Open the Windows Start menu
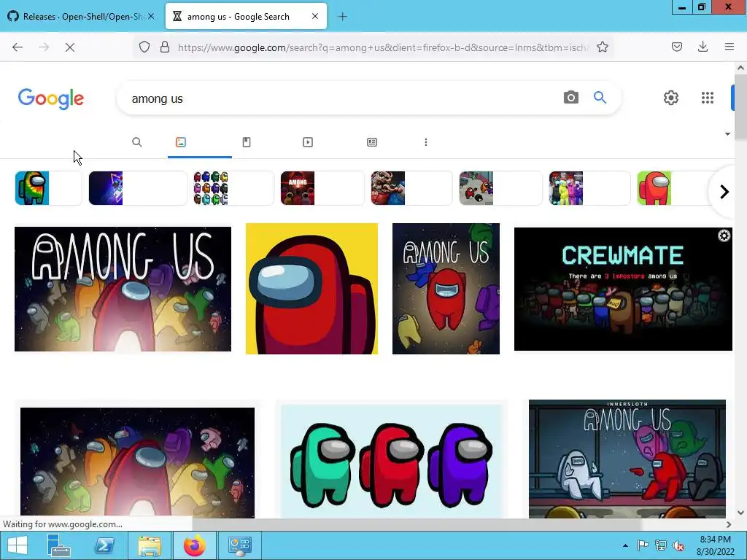The height and width of the screenshot is (560, 747). pyautogui.click(x=18, y=545)
